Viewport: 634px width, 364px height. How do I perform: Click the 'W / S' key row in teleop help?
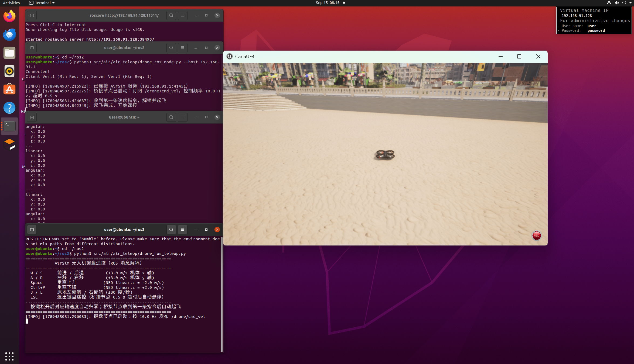[92, 273]
